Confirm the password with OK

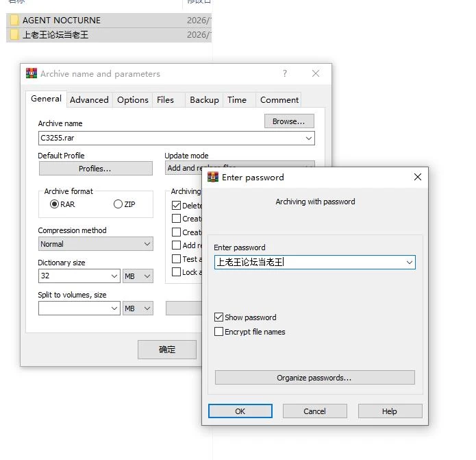[240, 411]
